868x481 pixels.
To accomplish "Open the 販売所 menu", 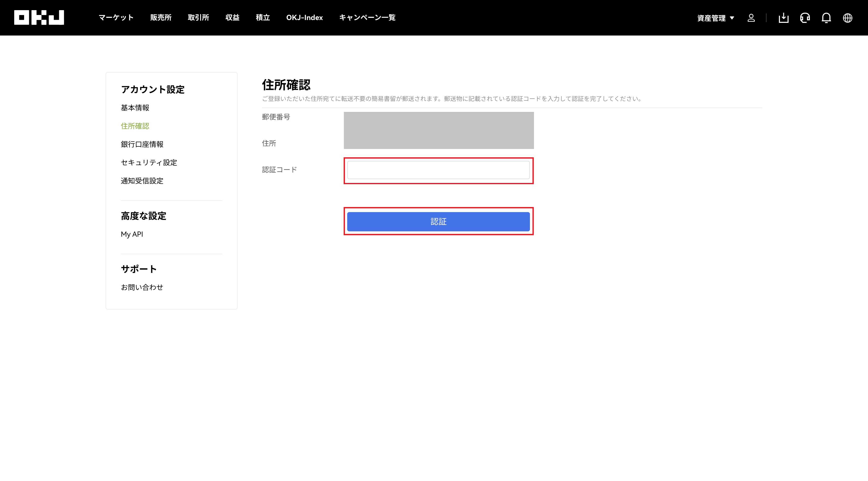I will [161, 18].
